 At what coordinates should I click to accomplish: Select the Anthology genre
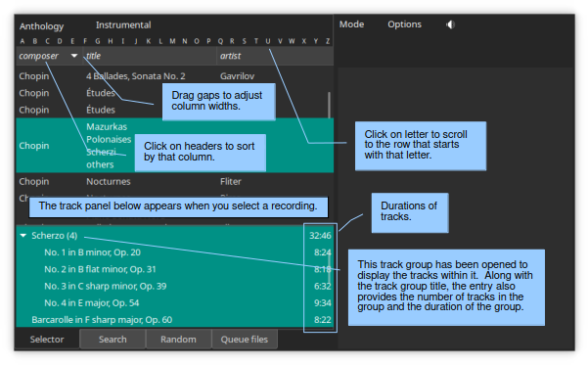pos(42,26)
